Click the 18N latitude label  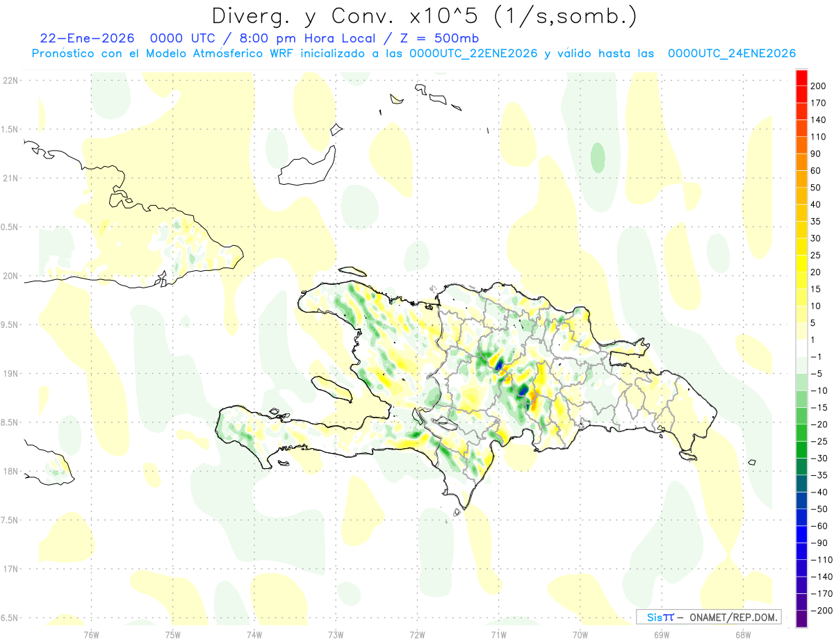(x=10, y=471)
